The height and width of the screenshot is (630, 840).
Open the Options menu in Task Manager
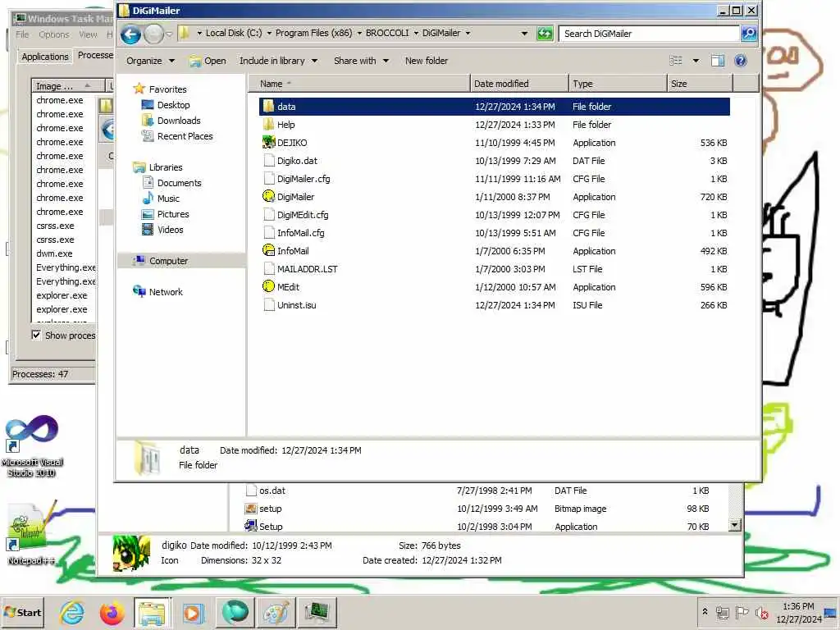(x=53, y=34)
